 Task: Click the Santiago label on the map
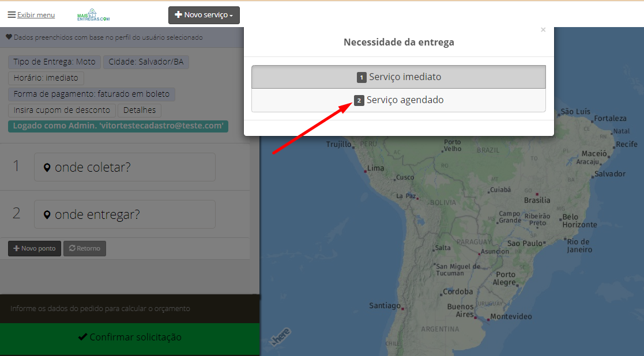[385, 306]
